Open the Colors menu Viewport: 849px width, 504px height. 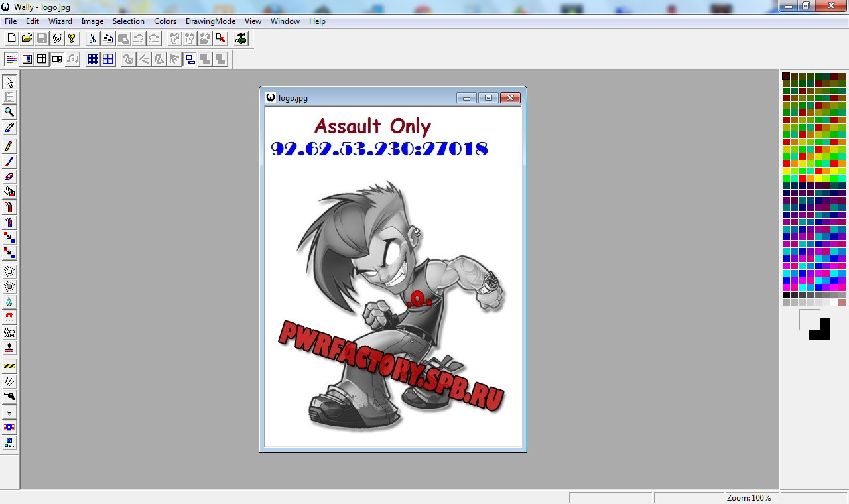[165, 21]
